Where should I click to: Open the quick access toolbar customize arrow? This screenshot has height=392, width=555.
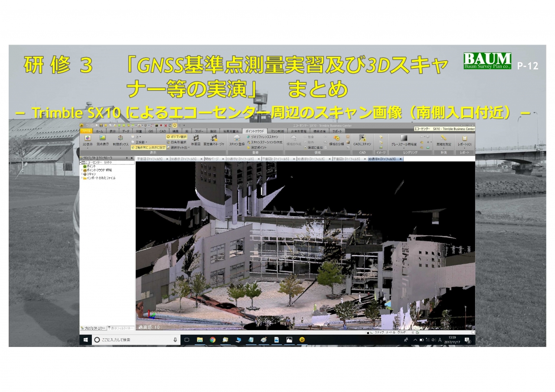click(x=184, y=126)
